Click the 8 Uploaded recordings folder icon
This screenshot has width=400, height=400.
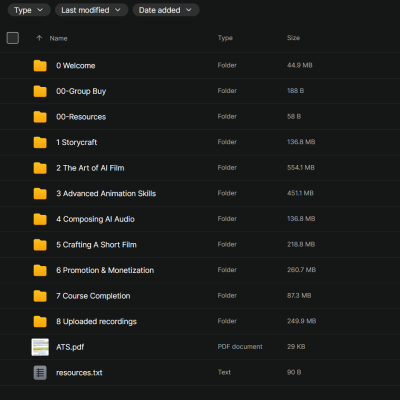[x=40, y=321]
